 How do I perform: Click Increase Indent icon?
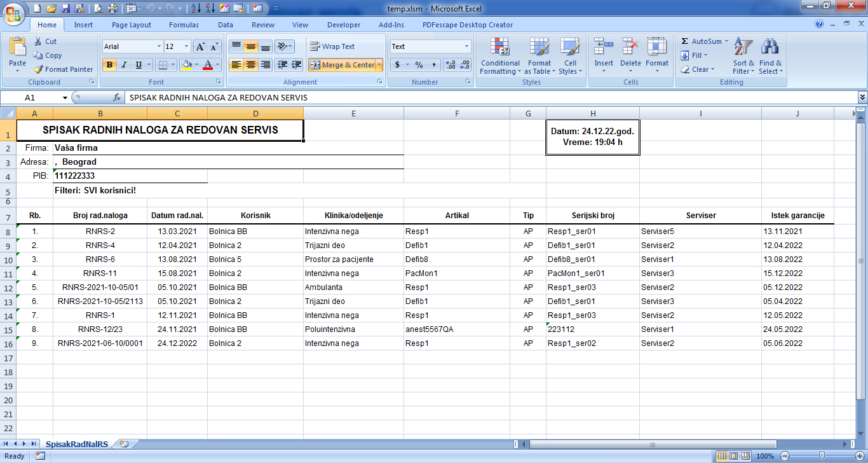[296, 65]
